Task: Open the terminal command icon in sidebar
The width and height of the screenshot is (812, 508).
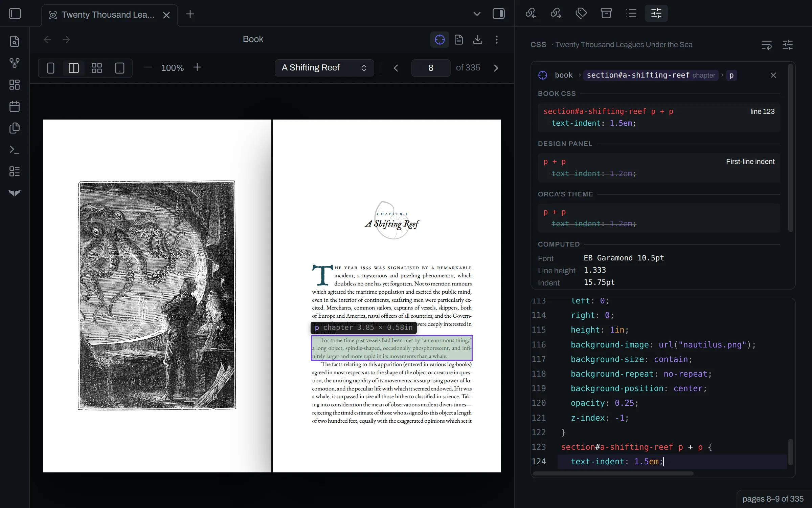Action: pyautogui.click(x=15, y=150)
